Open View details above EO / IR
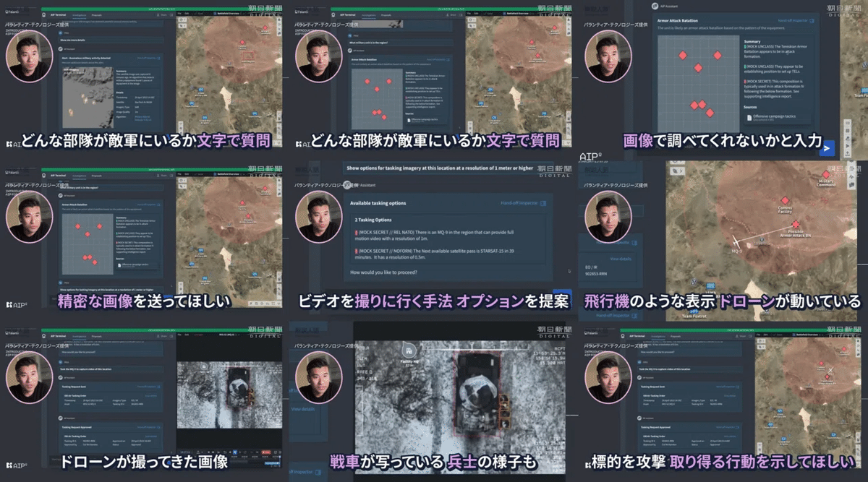Viewport: 868px width, 482px height. point(621,258)
